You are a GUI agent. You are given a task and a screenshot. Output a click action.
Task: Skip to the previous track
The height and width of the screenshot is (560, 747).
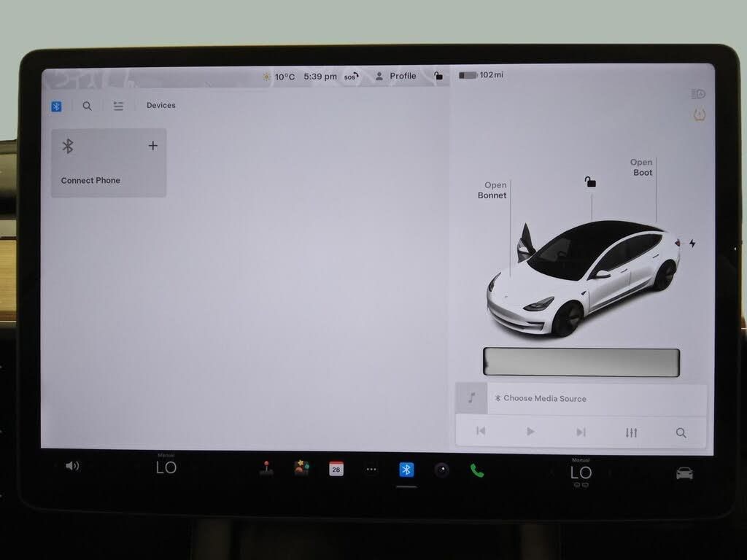pyautogui.click(x=481, y=431)
